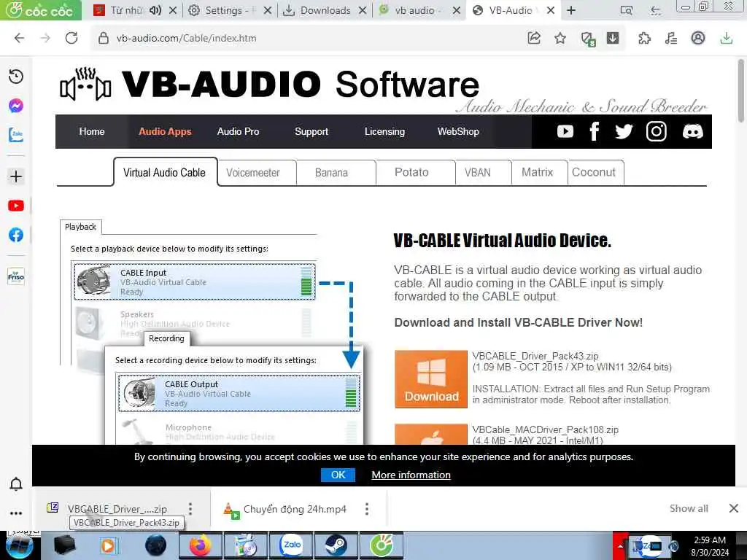Open the WebShop menu
747x560 pixels.
tap(458, 131)
